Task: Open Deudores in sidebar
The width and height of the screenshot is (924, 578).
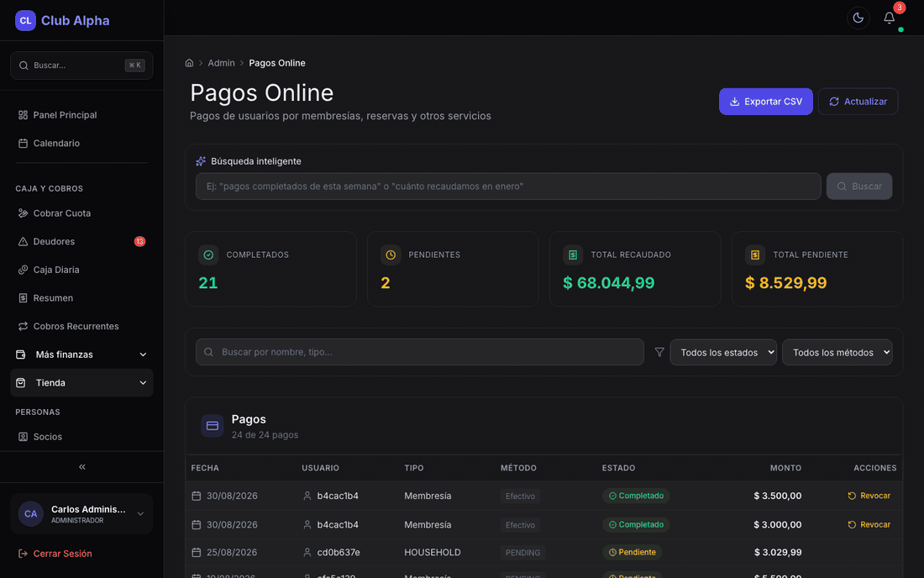Action: tap(81, 242)
